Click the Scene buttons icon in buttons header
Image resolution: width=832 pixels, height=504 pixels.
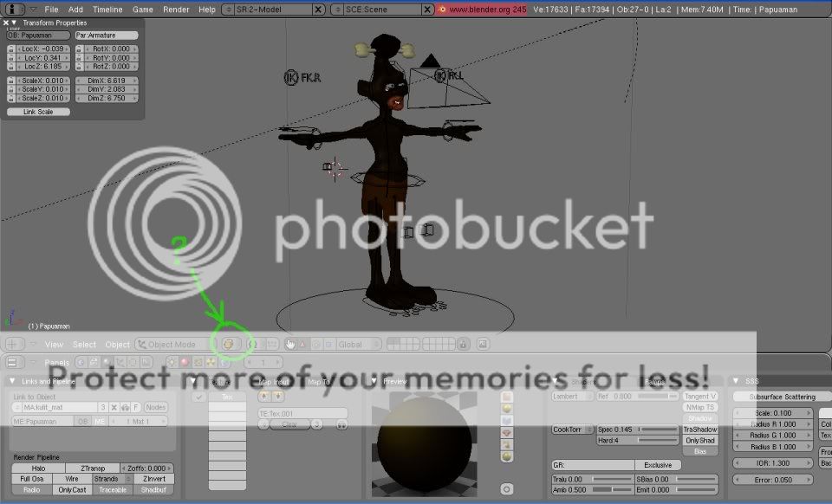pyautogui.click(x=146, y=363)
